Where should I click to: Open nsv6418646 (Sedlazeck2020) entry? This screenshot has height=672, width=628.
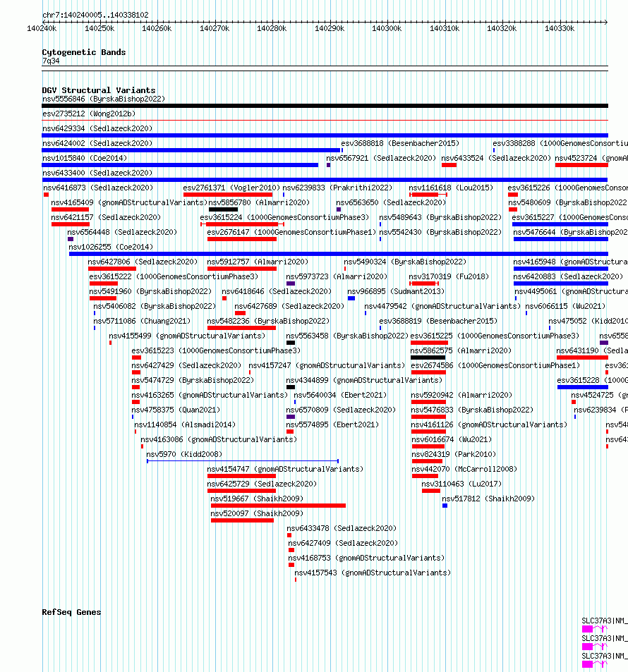tap(277, 291)
